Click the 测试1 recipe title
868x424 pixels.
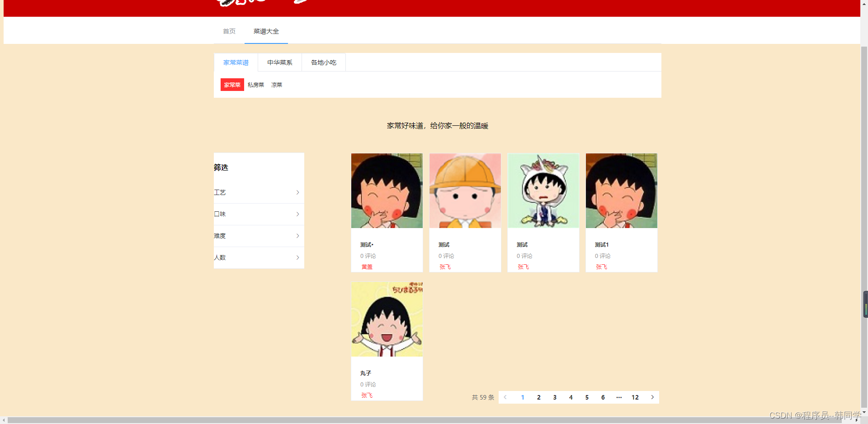[602, 245]
